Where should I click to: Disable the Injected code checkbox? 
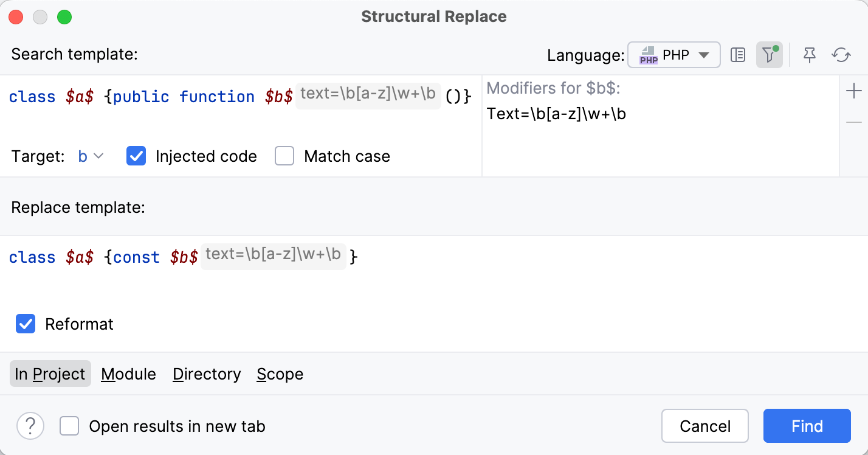point(136,156)
